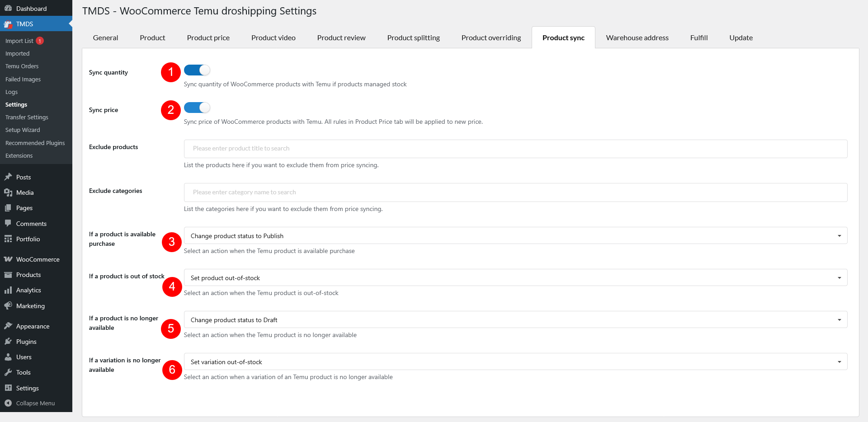The height and width of the screenshot is (422, 868).
Task: Switch to the Product tab
Action: [x=152, y=38]
